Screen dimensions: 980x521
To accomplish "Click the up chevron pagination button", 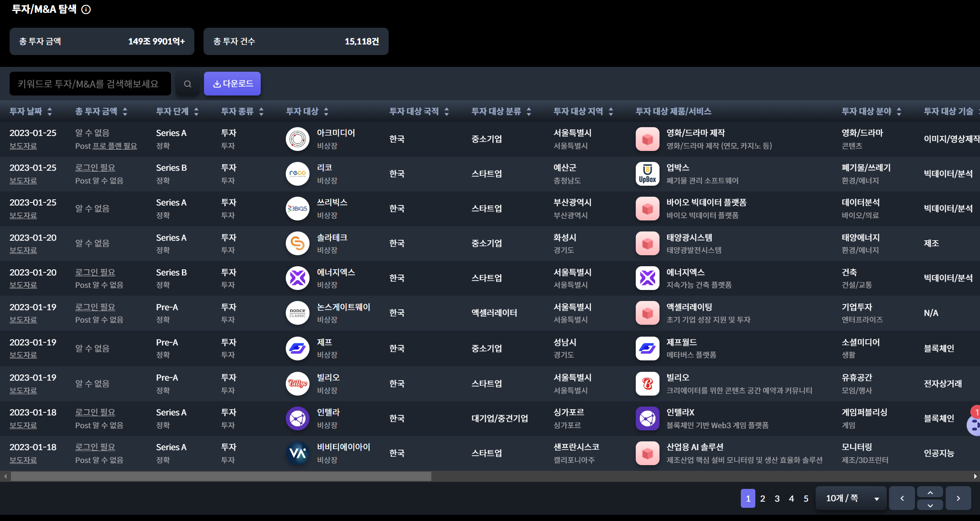I will (930, 492).
